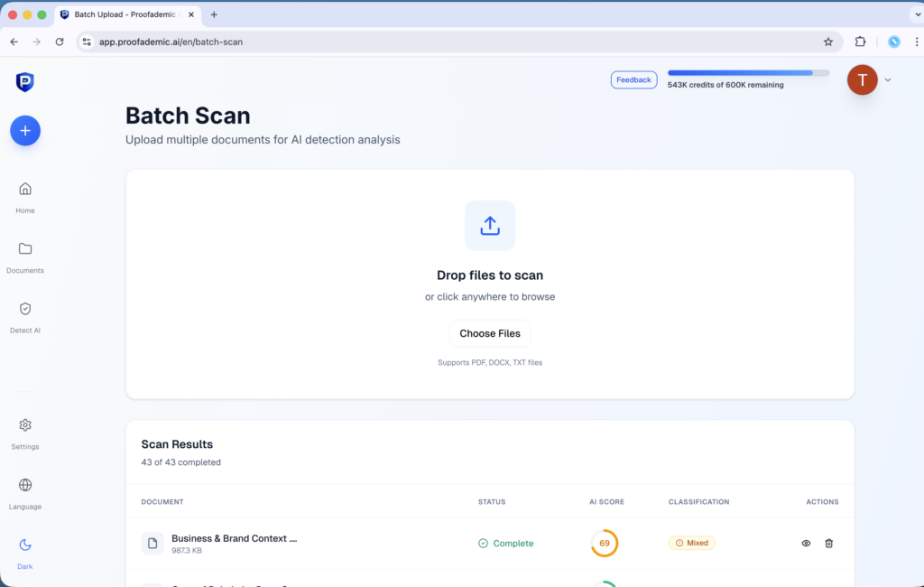Go forward in browser
The height and width of the screenshot is (587, 924).
pos(36,42)
